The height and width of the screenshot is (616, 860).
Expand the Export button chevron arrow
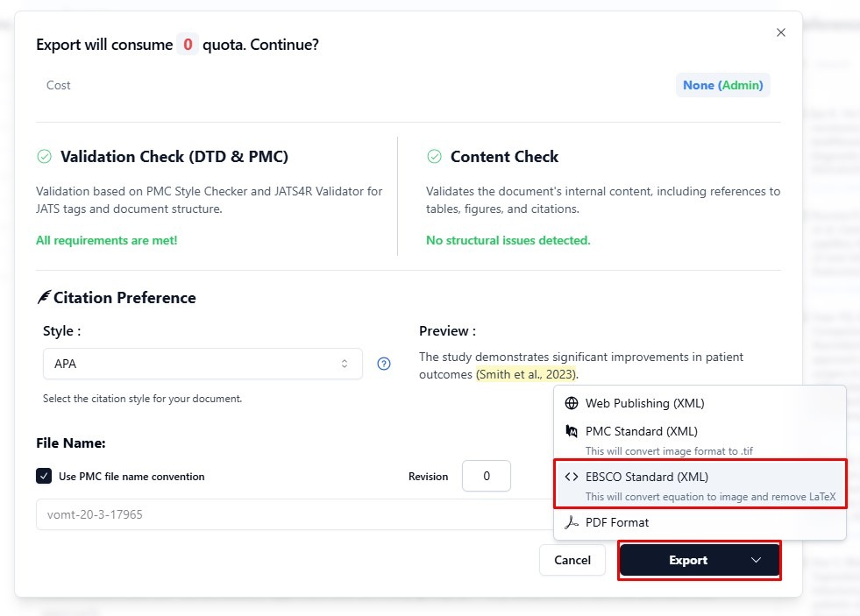pyautogui.click(x=757, y=560)
